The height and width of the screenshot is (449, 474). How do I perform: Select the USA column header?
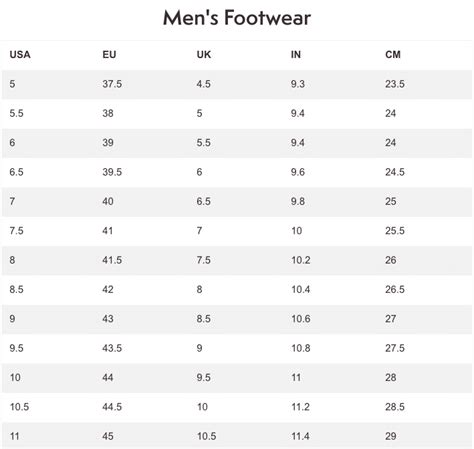click(20, 54)
